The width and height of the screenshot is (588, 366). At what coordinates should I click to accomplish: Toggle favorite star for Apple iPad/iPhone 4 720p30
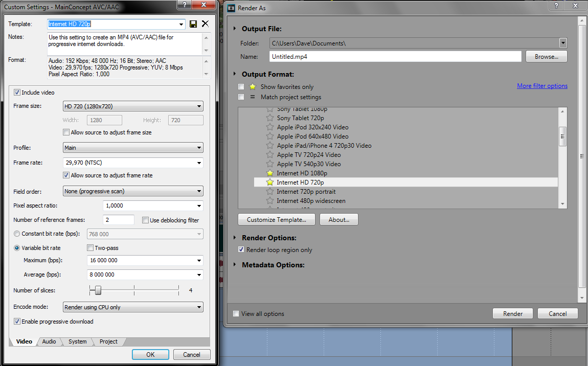coord(270,146)
